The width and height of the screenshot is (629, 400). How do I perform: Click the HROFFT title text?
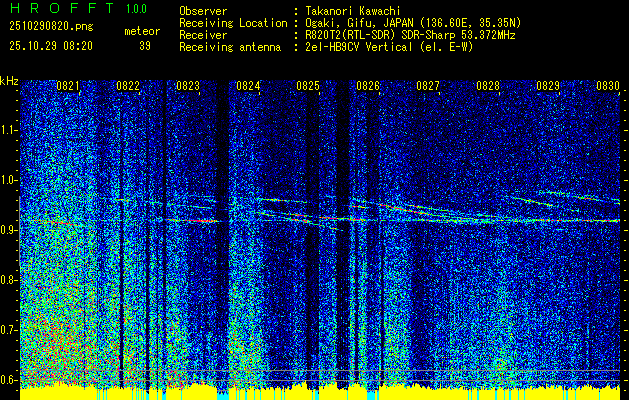click(x=61, y=8)
